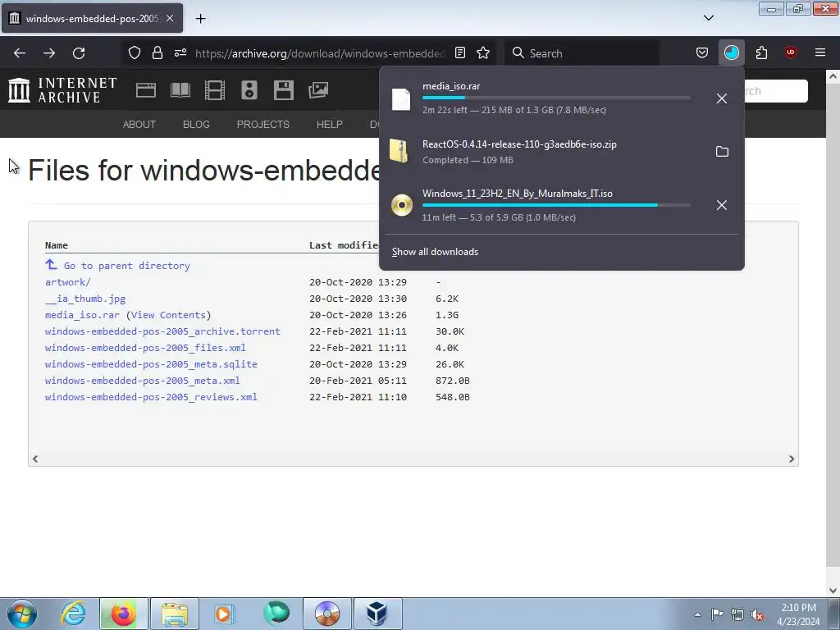Viewport: 840px width, 630px height.
Task: Click page scrollbar up arrow
Action: 833,76
